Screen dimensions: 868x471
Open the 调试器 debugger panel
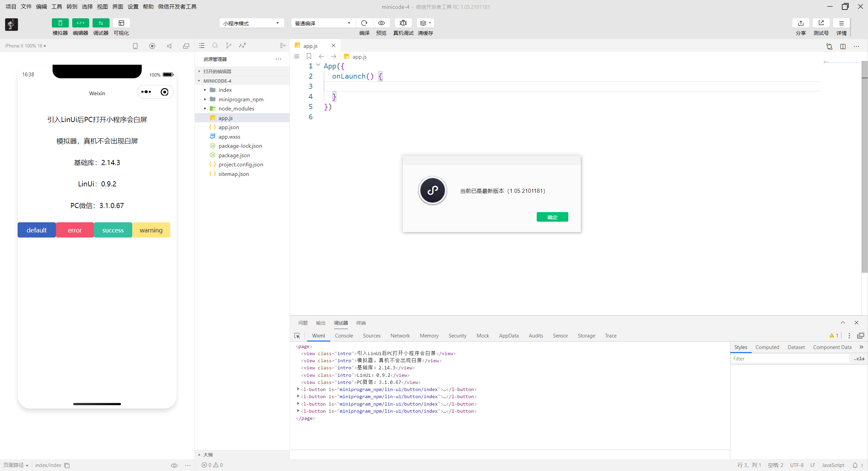coord(100,23)
